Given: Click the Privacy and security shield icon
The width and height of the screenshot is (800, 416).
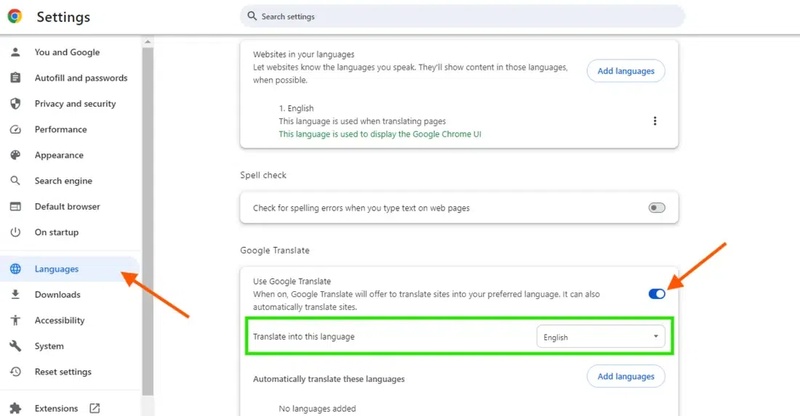Looking at the screenshot, I should (15, 104).
